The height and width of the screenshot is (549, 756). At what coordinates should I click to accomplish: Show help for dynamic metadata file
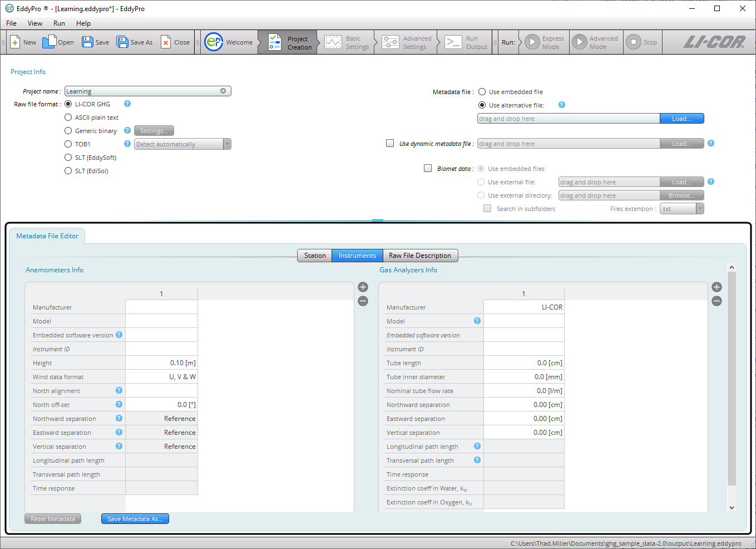pyautogui.click(x=711, y=143)
